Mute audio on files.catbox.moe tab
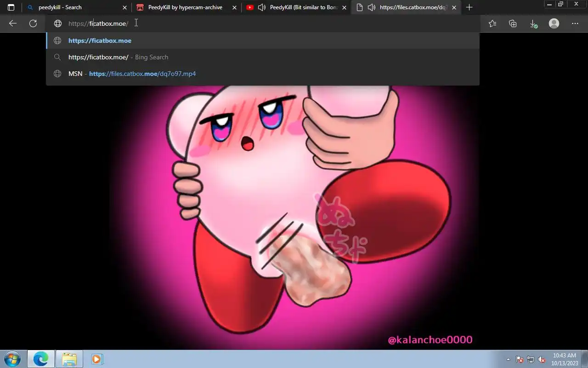Image resolution: width=588 pixels, height=368 pixels. click(x=372, y=7)
